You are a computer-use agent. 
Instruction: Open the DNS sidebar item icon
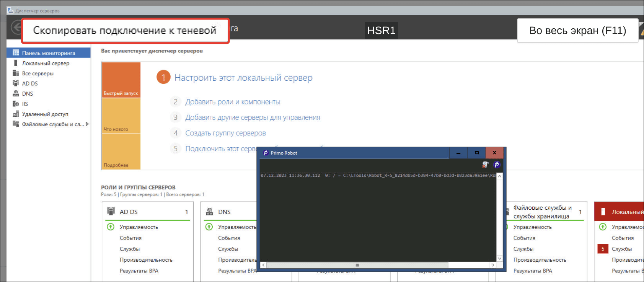pyautogui.click(x=16, y=93)
